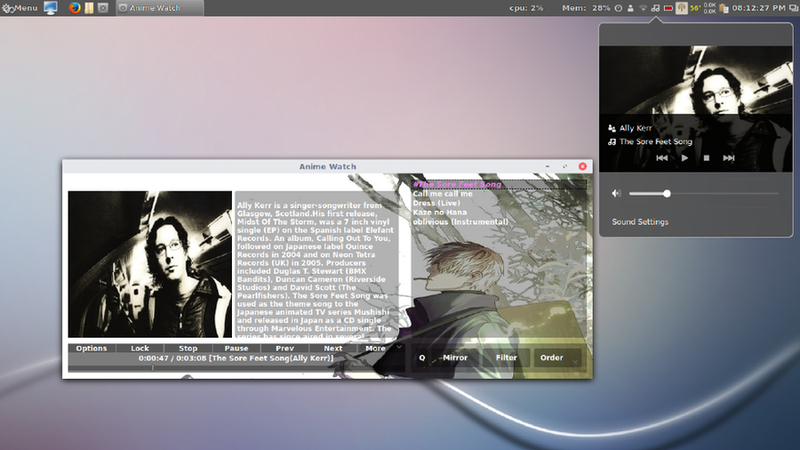
Task: Click the stop button in sound applet
Action: pyautogui.click(x=707, y=158)
